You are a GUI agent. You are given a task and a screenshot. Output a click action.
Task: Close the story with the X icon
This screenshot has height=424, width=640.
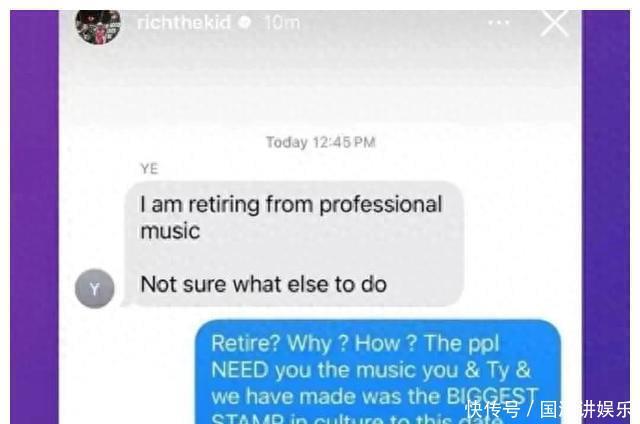pos(554,23)
